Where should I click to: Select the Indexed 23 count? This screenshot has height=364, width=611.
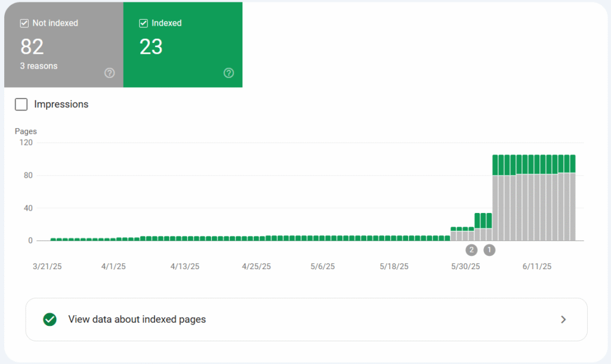coord(151,47)
